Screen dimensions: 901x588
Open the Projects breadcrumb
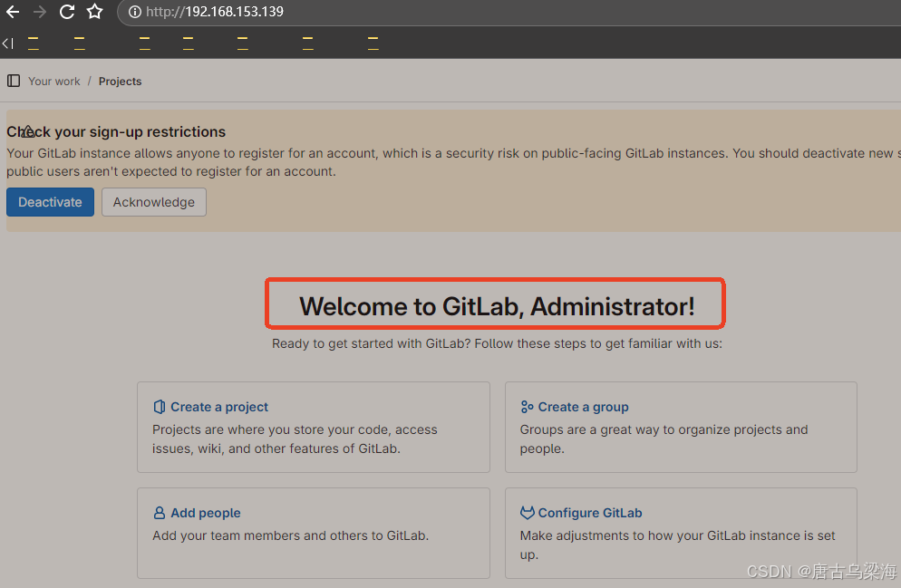pos(120,82)
